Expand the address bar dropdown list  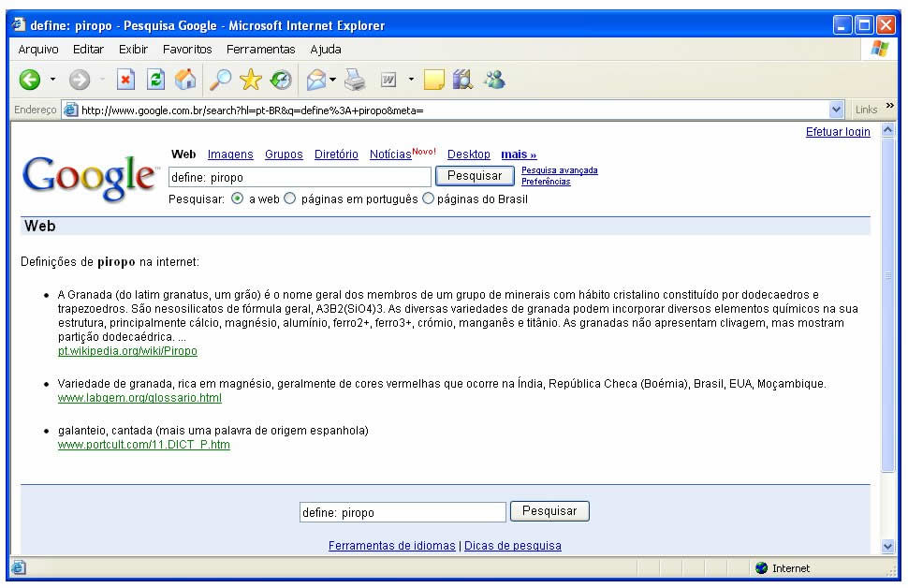click(x=836, y=110)
